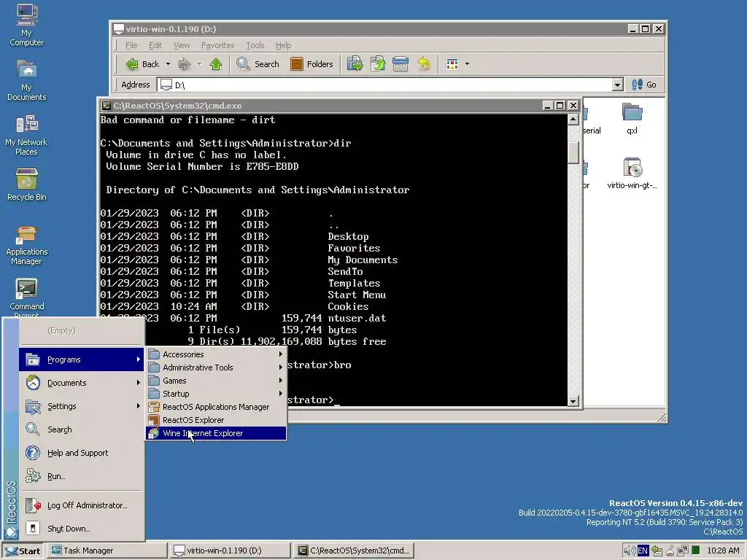Viewport: 747px width, 560px height.
Task: Toggle the Folders pane button
Action: [x=311, y=64]
